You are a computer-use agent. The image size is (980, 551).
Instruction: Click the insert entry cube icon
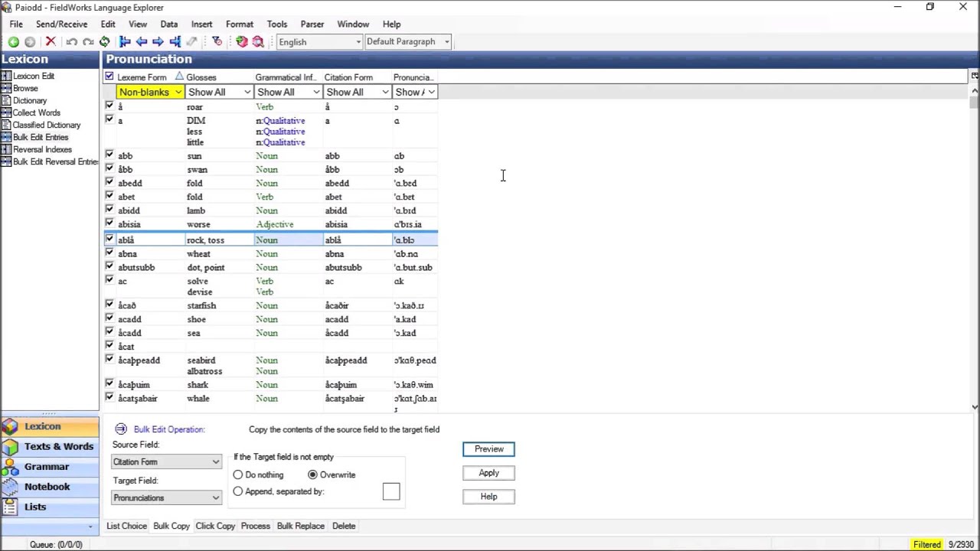(x=242, y=42)
